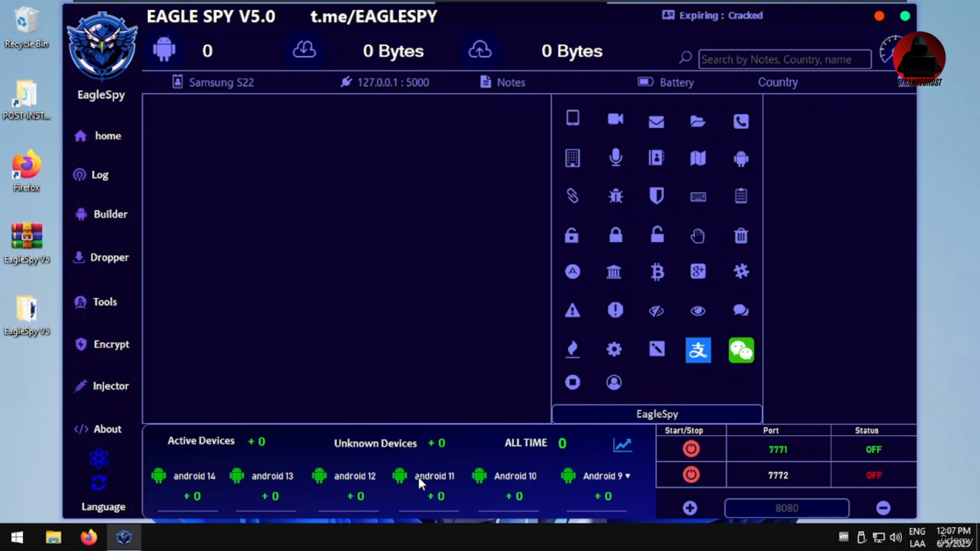Select the warning triangle icon

pyautogui.click(x=572, y=310)
